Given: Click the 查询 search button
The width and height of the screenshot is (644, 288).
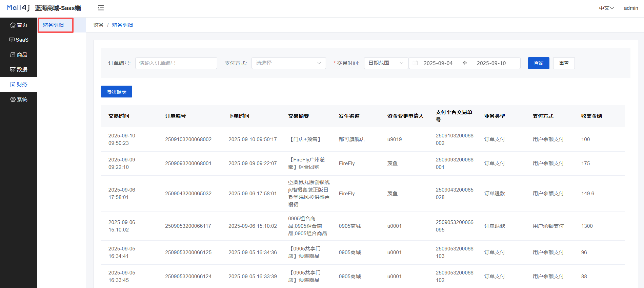Looking at the screenshot, I should click(x=539, y=63).
